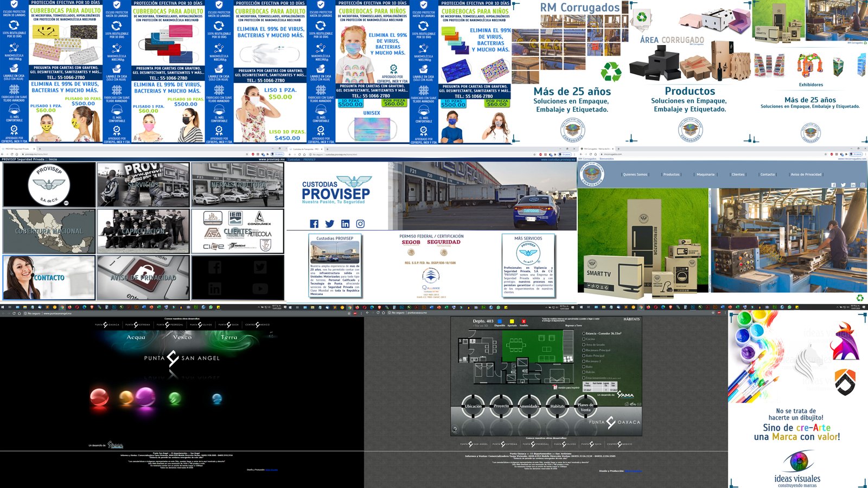This screenshot has width=868, height=488.
Task: Click bookmark star in puntaoaxaca.mx browser
Action: (713, 313)
